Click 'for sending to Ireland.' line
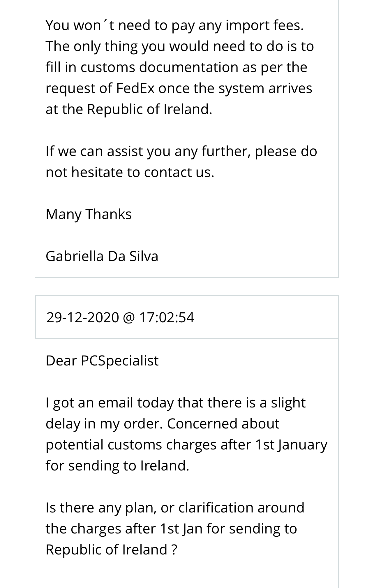This screenshot has width=374, height=588. [x=117, y=466]
